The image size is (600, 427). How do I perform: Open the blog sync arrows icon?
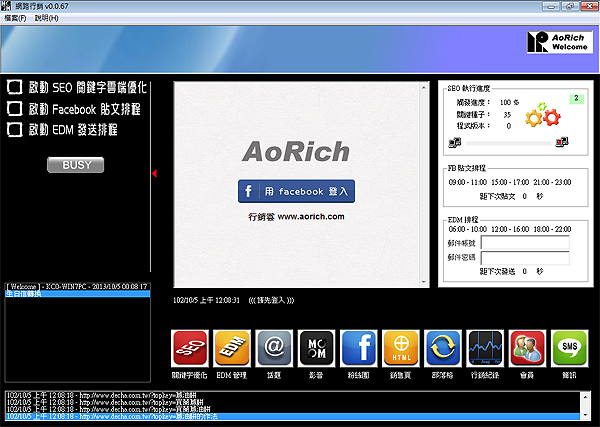click(443, 348)
